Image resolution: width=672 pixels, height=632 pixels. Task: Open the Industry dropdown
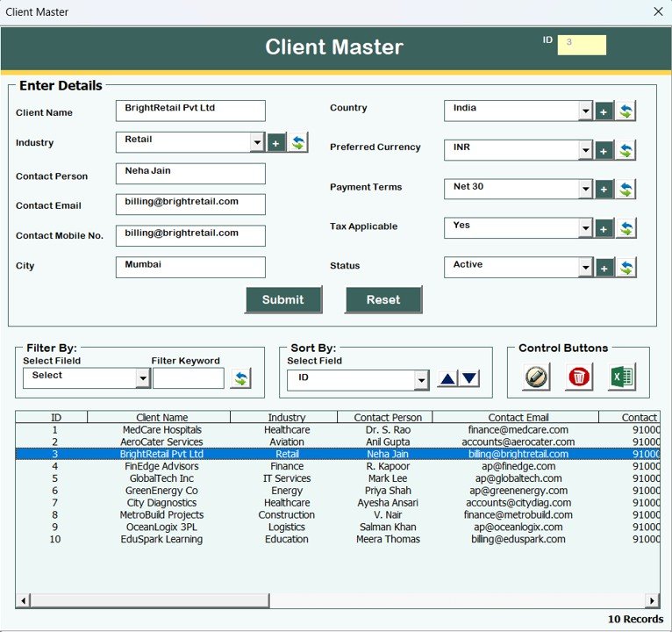[x=257, y=142]
